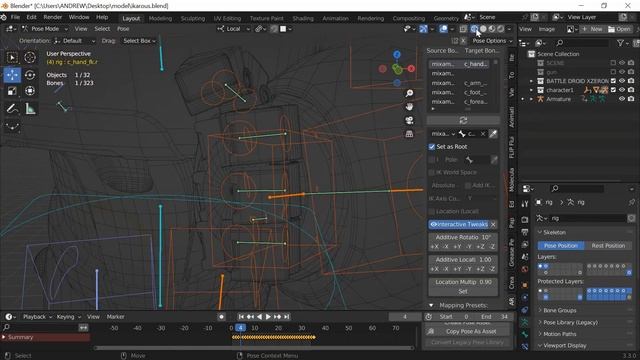This screenshot has height=360, width=640.
Task: Hide the Armature object with eye icon
Action: (622, 99)
